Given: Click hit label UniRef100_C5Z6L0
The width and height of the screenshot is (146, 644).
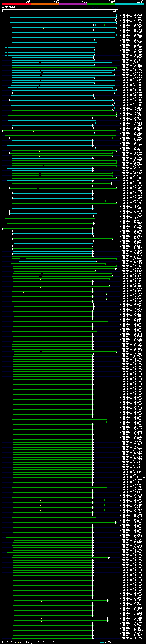Looking at the screenshot, I should [131, 151].
